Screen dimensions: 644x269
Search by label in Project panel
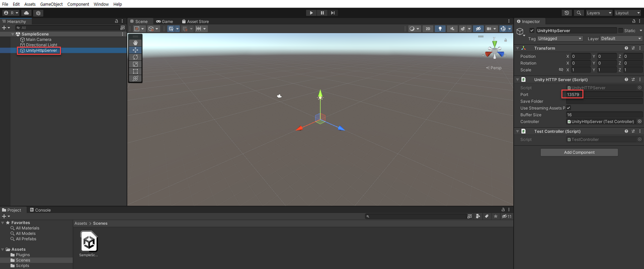[487, 216]
